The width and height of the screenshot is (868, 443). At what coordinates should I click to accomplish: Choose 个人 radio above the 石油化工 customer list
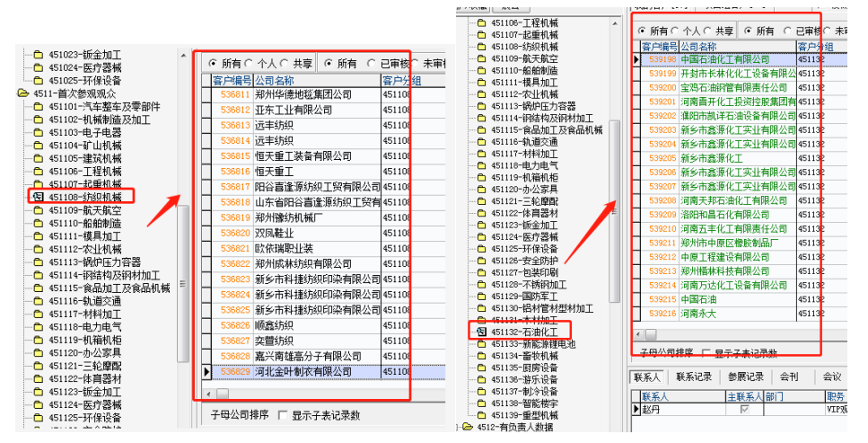pyautogui.click(x=675, y=31)
